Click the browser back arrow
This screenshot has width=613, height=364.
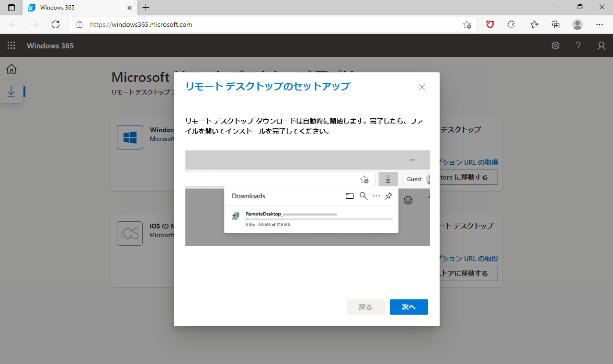pyautogui.click(x=13, y=24)
